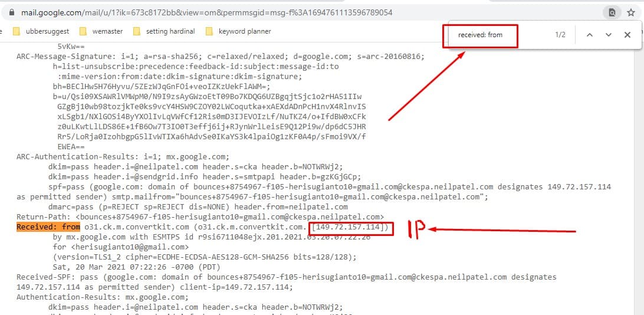
Task: Click the 'Received-SPF: pass' header line
Action: coord(286,277)
